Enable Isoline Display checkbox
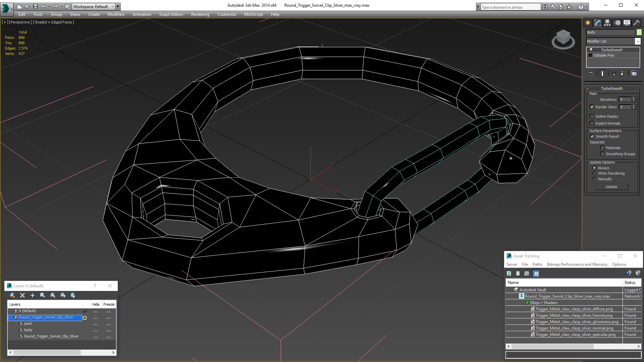Screen dimensions: 644x362 pos(592,116)
